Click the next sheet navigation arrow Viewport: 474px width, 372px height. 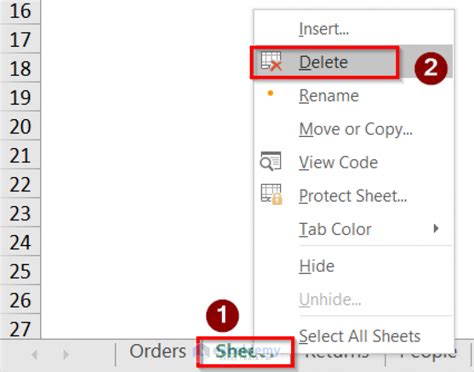click(66, 355)
